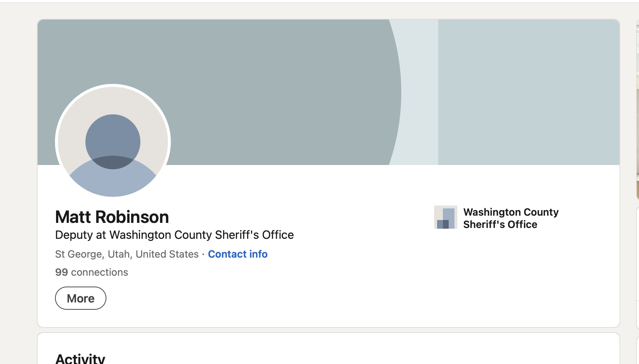This screenshot has height=364, width=639.
Task: Click the sidebar card below the right image
Action: click(638, 268)
